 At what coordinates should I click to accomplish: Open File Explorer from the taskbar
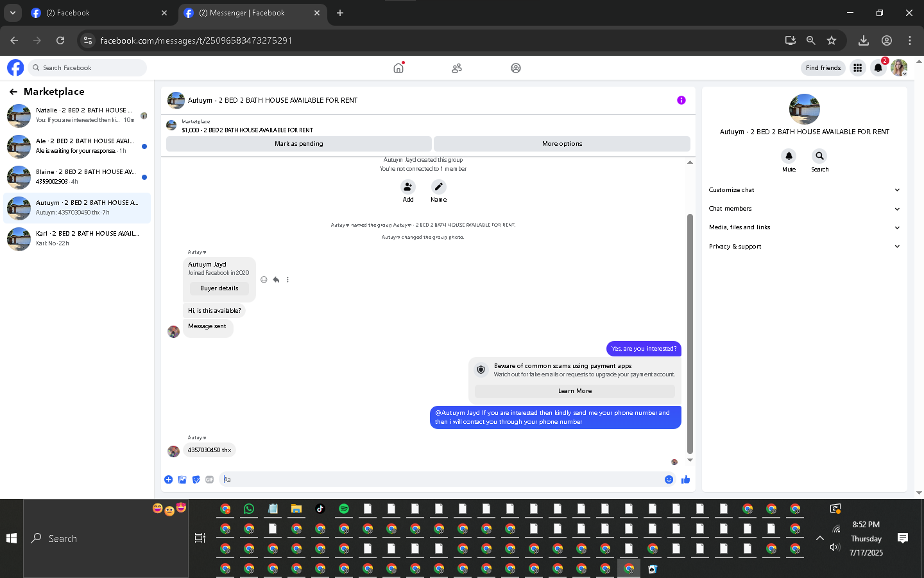[x=296, y=509]
